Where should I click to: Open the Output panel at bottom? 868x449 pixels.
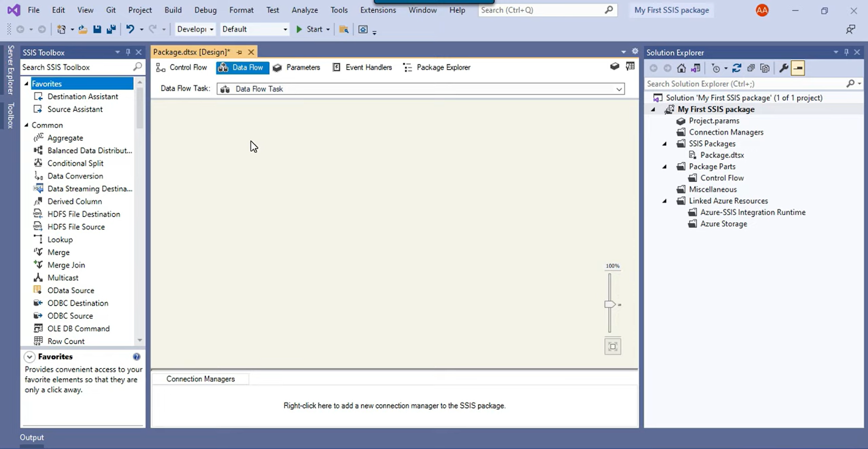[x=32, y=438]
